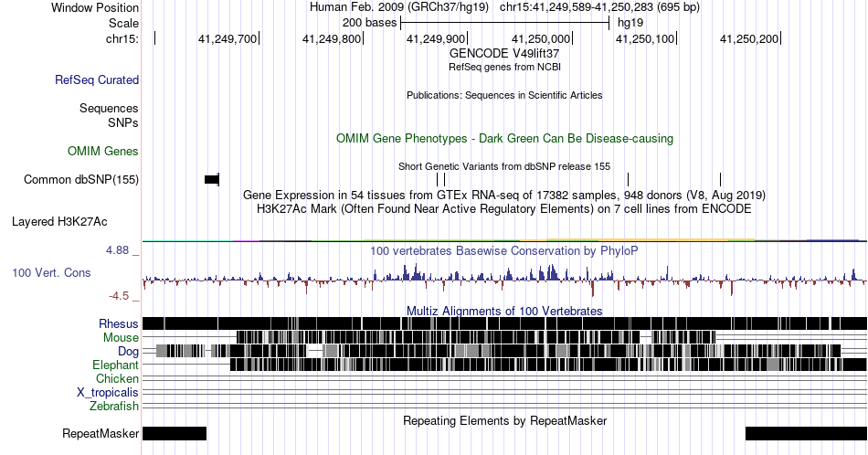Screen dimensions: 868x455
Task: Select the Dog alignment row label
Action: point(129,351)
